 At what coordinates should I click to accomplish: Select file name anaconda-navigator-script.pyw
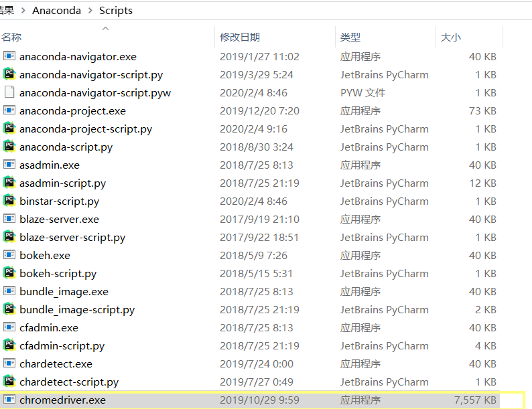(95, 93)
